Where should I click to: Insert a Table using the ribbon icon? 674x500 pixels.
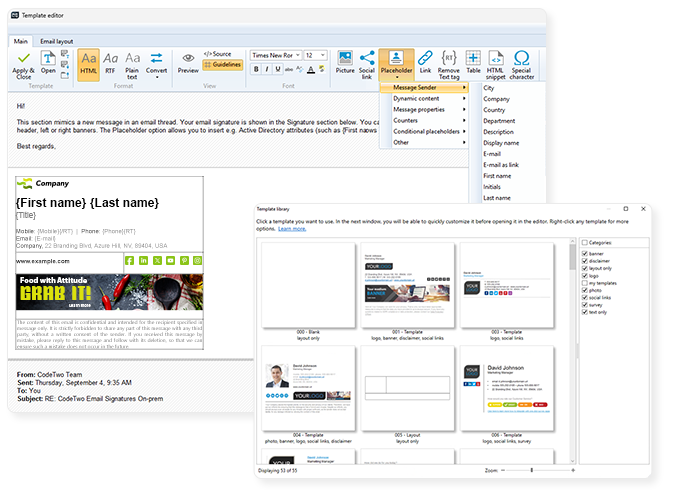(x=473, y=62)
